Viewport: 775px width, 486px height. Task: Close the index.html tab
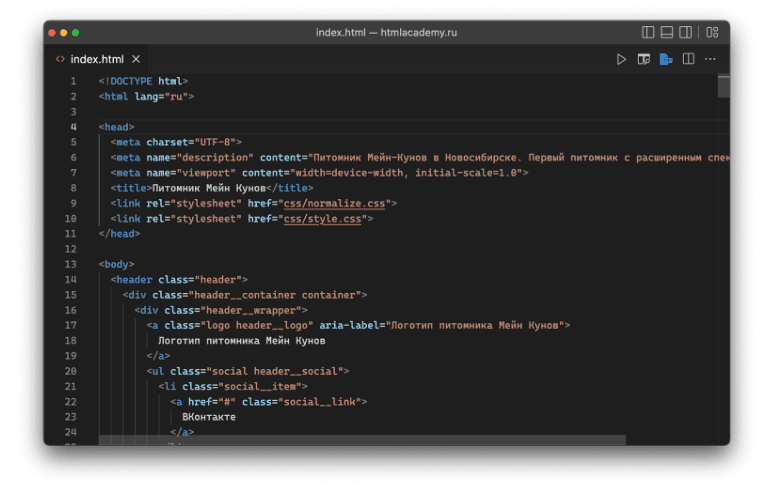[136, 59]
